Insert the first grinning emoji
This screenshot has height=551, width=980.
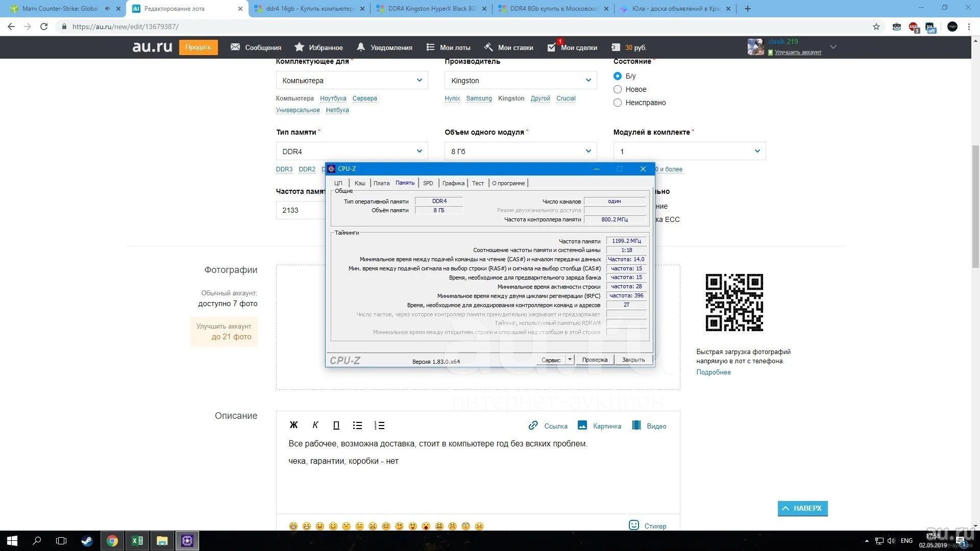click(293, 526)
